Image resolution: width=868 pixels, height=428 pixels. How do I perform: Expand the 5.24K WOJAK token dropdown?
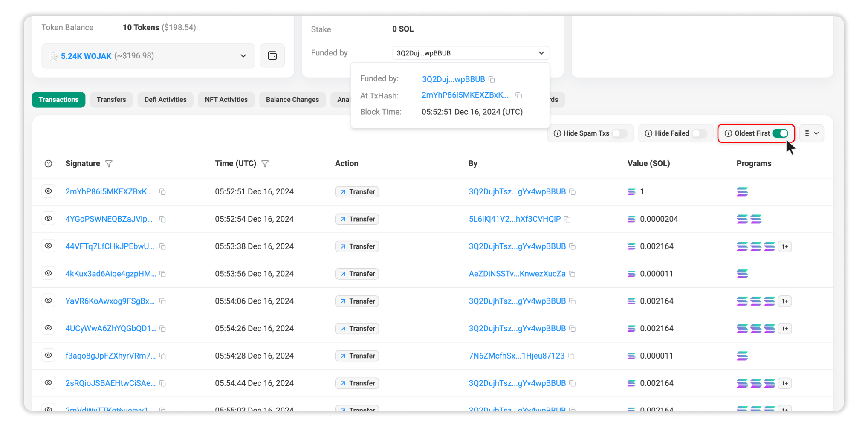(x=243, y=55)
